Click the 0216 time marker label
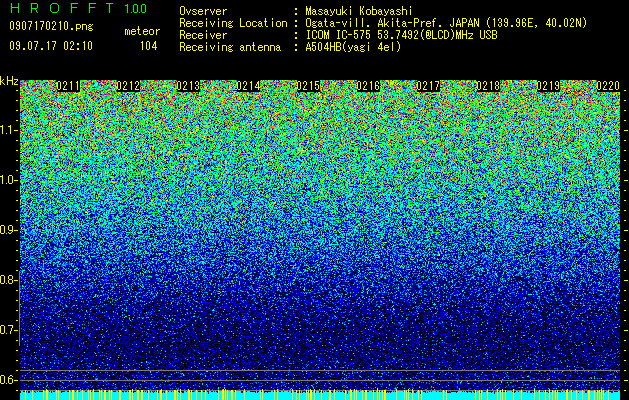Image resolution: width=629 pixels, height=400 pixels. [x=368, y=86]
